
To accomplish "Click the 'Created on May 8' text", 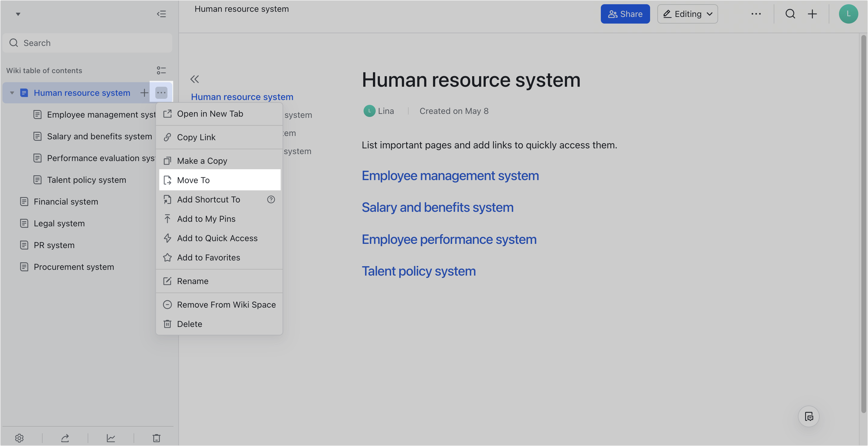I will [454, 111].
